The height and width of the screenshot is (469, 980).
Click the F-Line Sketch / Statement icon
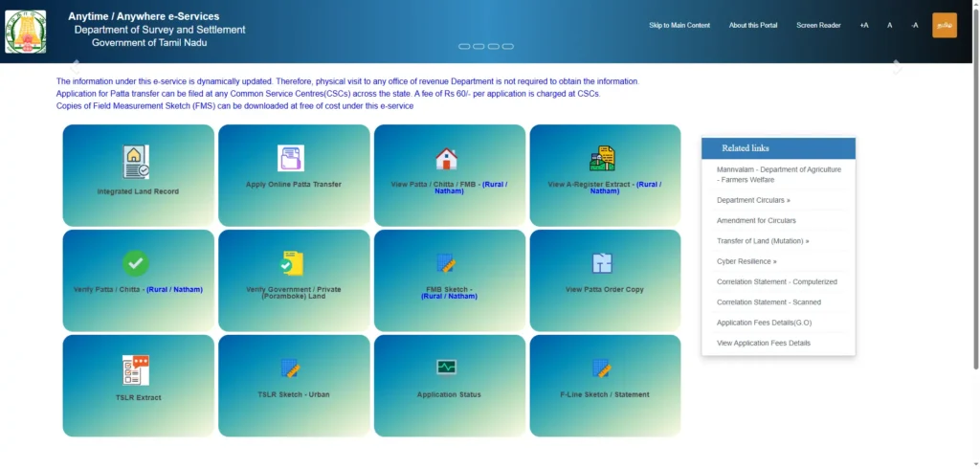[602, 368]
